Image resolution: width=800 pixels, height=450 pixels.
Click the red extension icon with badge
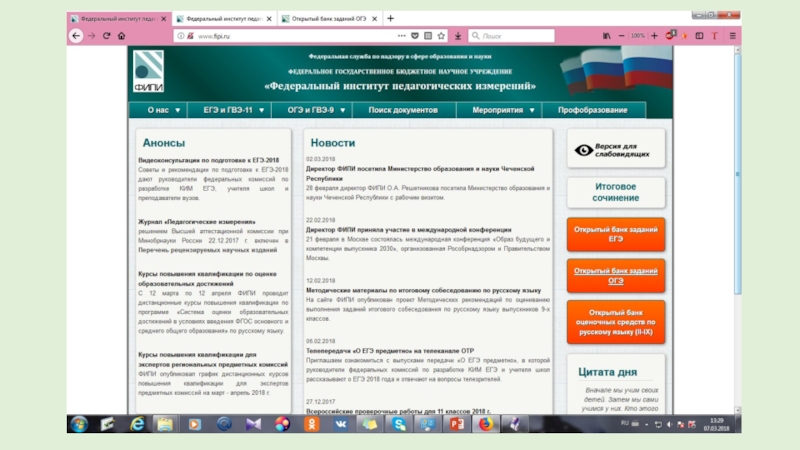670,35
